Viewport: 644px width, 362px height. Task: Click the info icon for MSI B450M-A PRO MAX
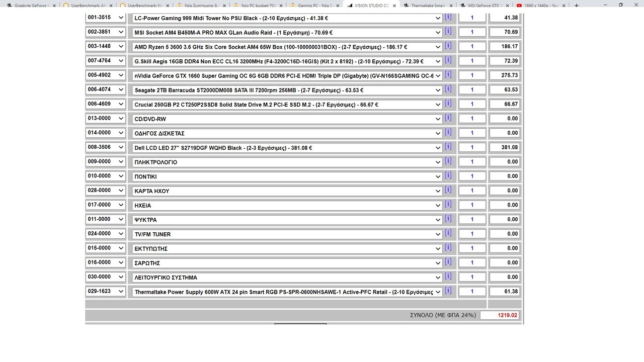(448, 31)
